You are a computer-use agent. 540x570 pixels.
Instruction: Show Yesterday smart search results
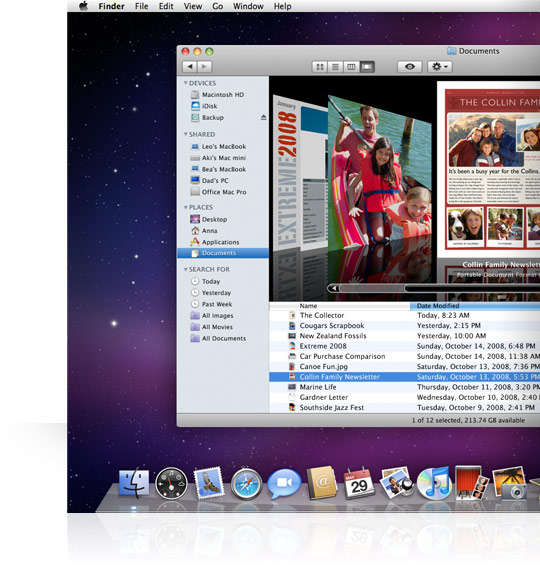point(223,293)
